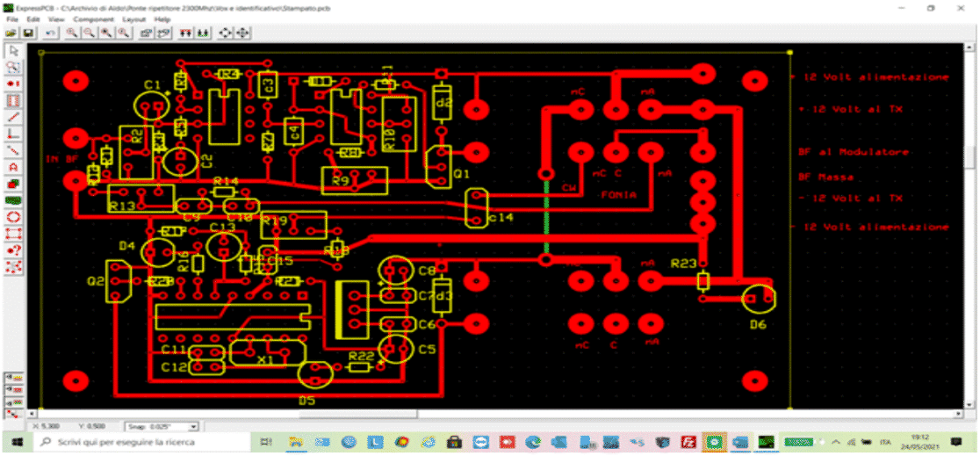Image resolution: width=980 pixels, height=456 pixels.
Task: Select the place pad tool
Action: (x=13, y=83)
